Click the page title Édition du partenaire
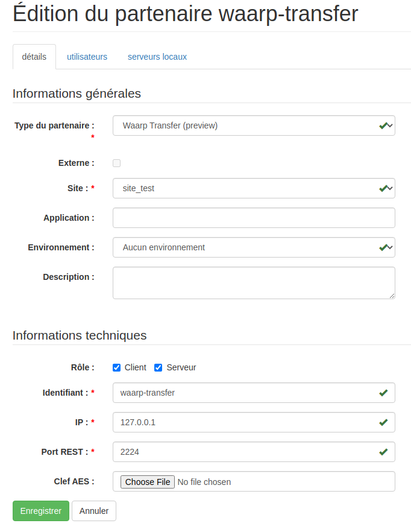 [x=186, y=13]
